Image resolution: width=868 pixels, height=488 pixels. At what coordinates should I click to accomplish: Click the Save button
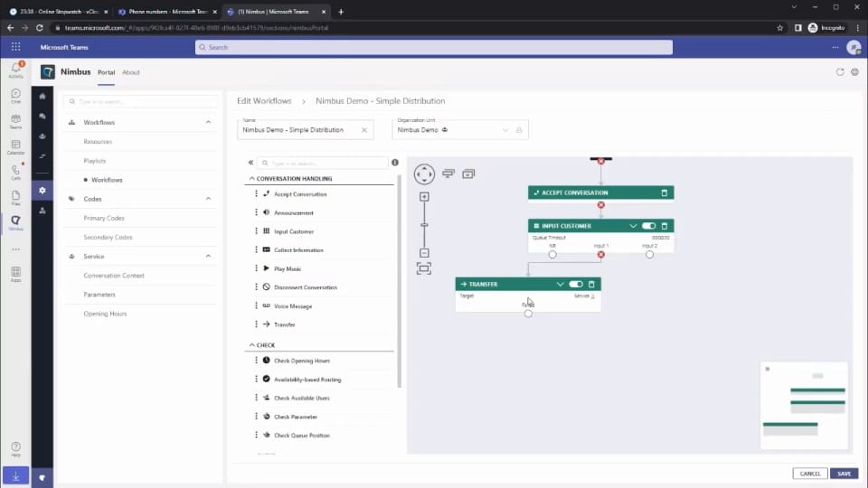(x=844, y=474)
